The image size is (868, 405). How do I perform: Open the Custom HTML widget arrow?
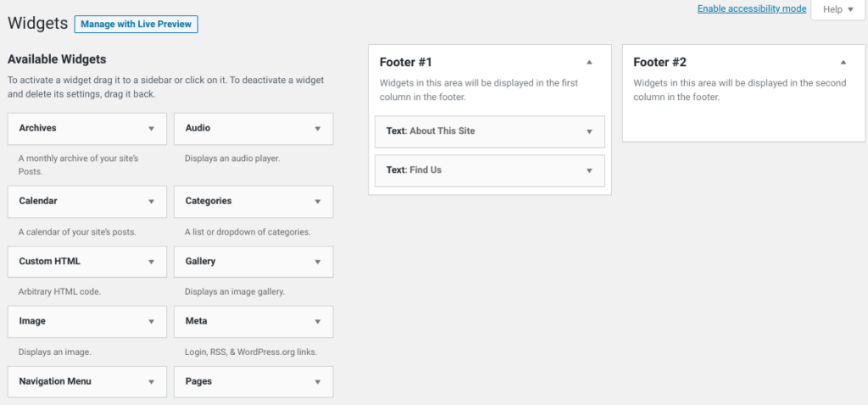tap(151, 262)
